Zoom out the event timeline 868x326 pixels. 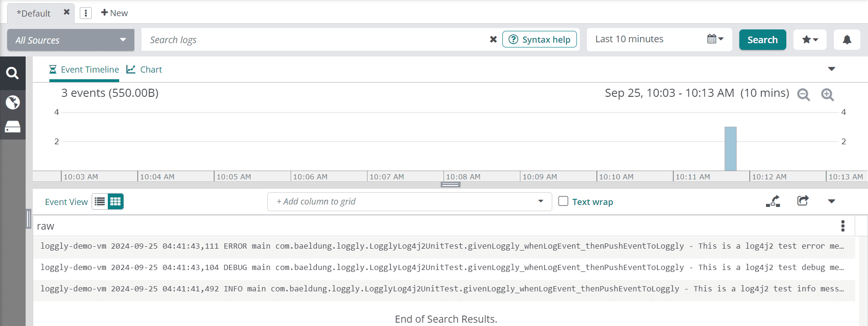click(x=803, y=94)
